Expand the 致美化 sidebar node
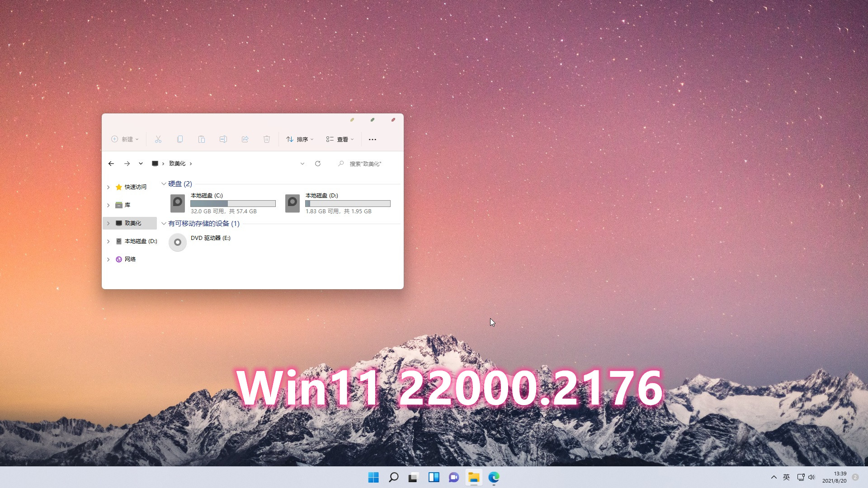The height and width of the screenshot is (488, 868). click(x=108, y=223)
